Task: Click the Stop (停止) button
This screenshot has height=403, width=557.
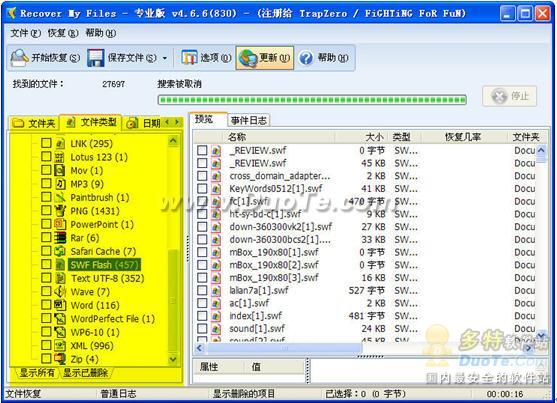Action: click(509, 96)
